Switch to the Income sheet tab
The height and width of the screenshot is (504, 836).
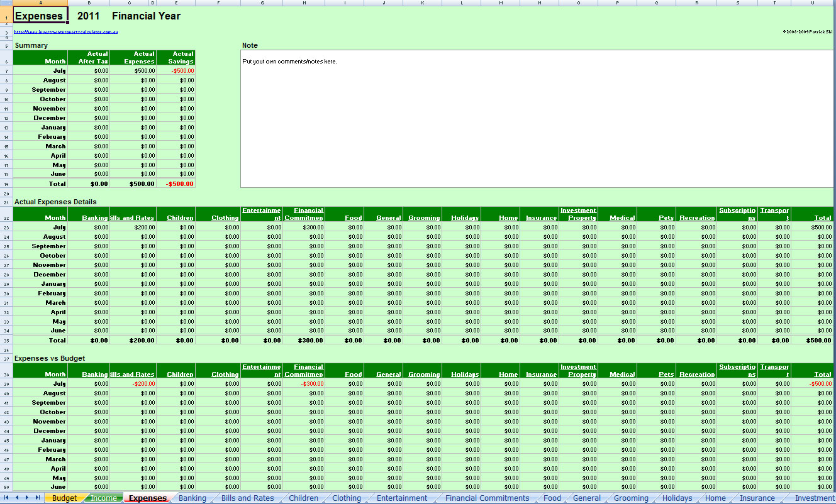(104, 498)
